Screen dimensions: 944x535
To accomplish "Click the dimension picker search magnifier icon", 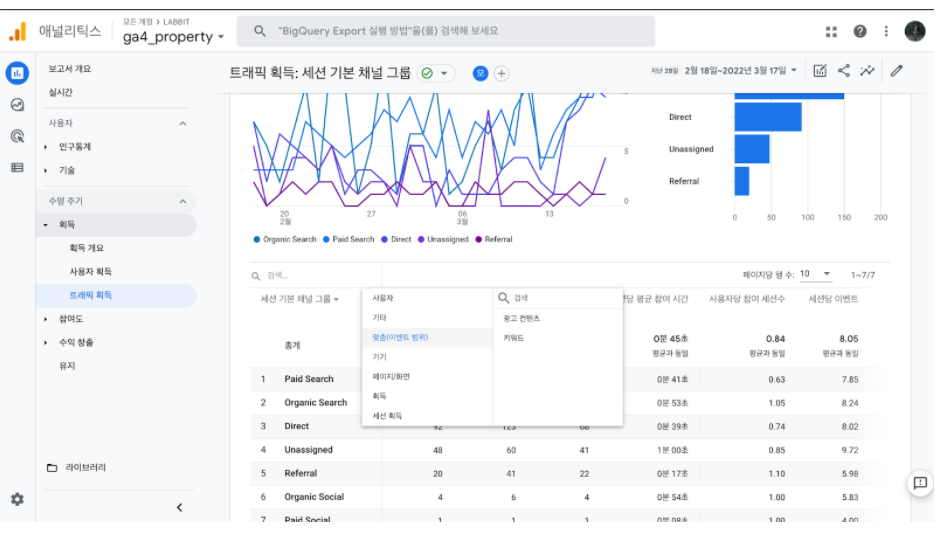I will click(504, 298).
